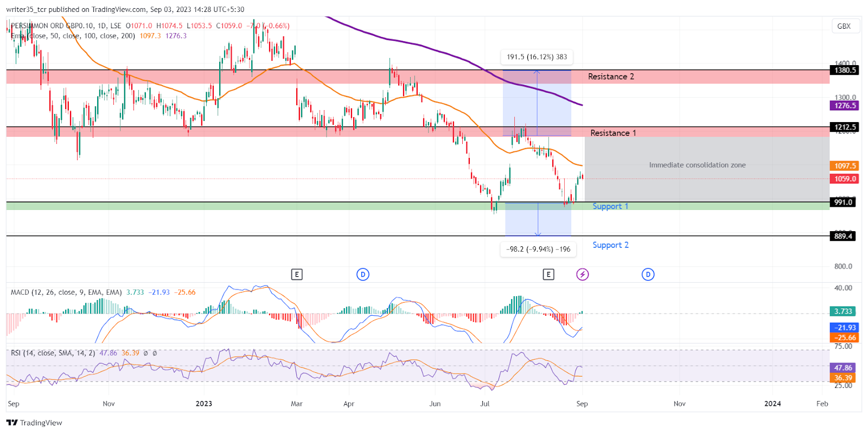Click the Jul label on time axis

tap(485, 404)
